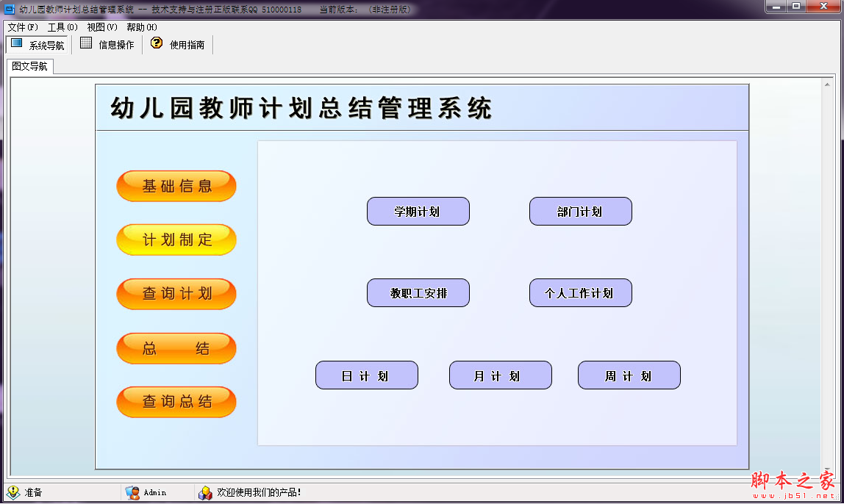Viewport: 844px width, 504px height.
Task: Click the 使用指南 question mark icon
Action: click(x=155, y=44)
